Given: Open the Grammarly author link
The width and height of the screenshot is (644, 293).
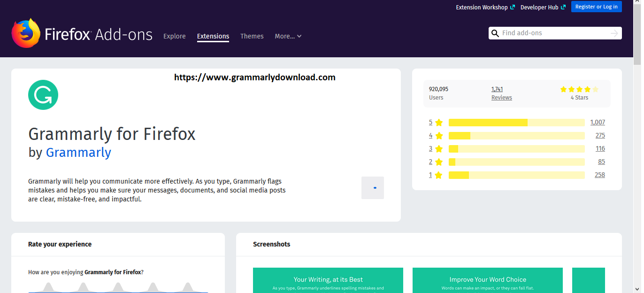Looking at the screenshot, I should click(78, 153).
